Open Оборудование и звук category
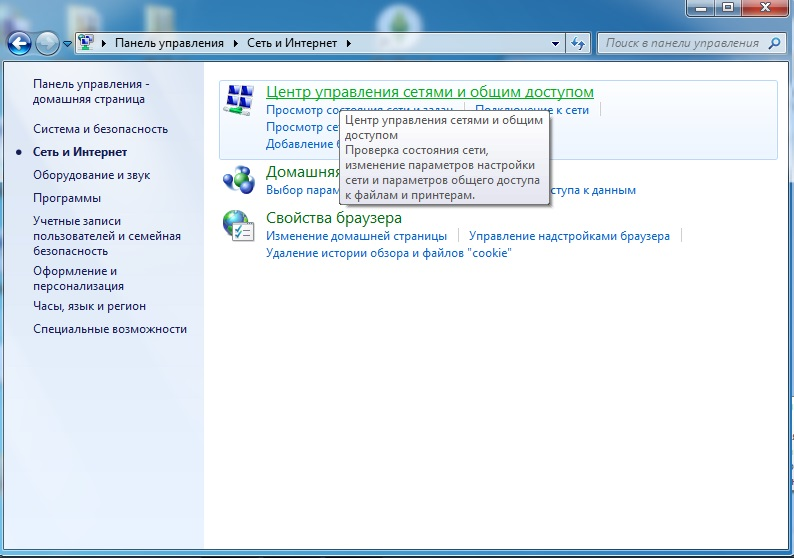The width and height of the screenshot is (794, 558). tap(92, 175)
